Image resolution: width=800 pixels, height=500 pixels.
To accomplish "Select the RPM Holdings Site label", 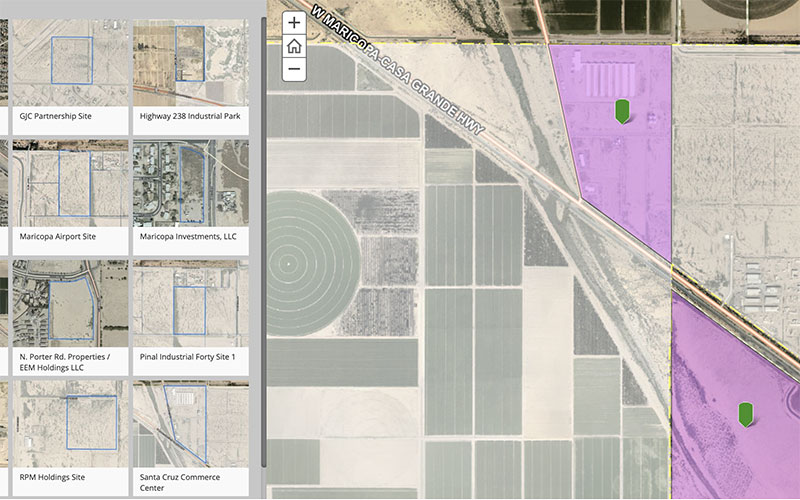I will [52, 478].
